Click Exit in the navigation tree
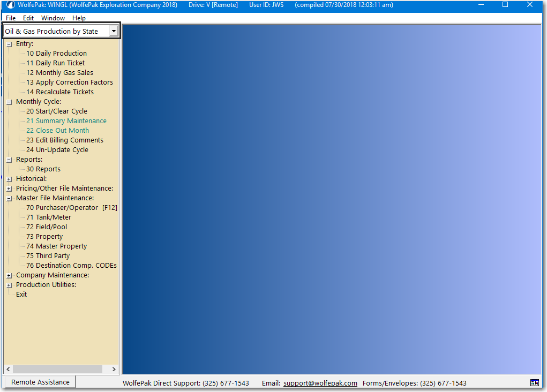 pyautogui.click(x=21, y=295)
